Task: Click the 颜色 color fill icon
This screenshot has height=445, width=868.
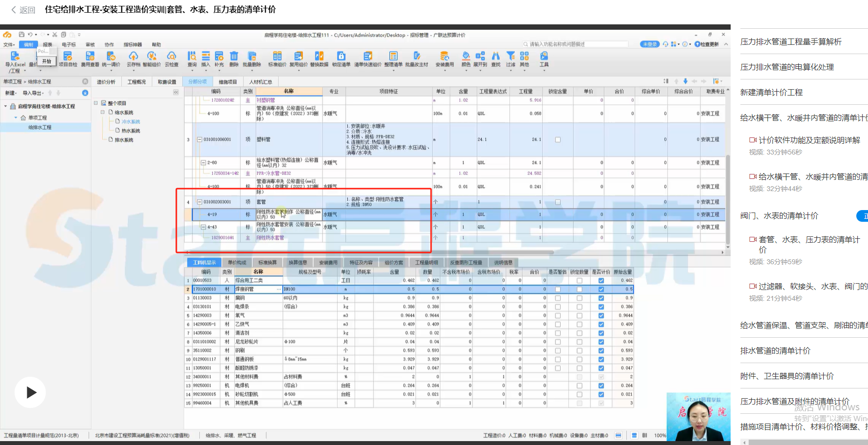Action: tap(466, 59)
